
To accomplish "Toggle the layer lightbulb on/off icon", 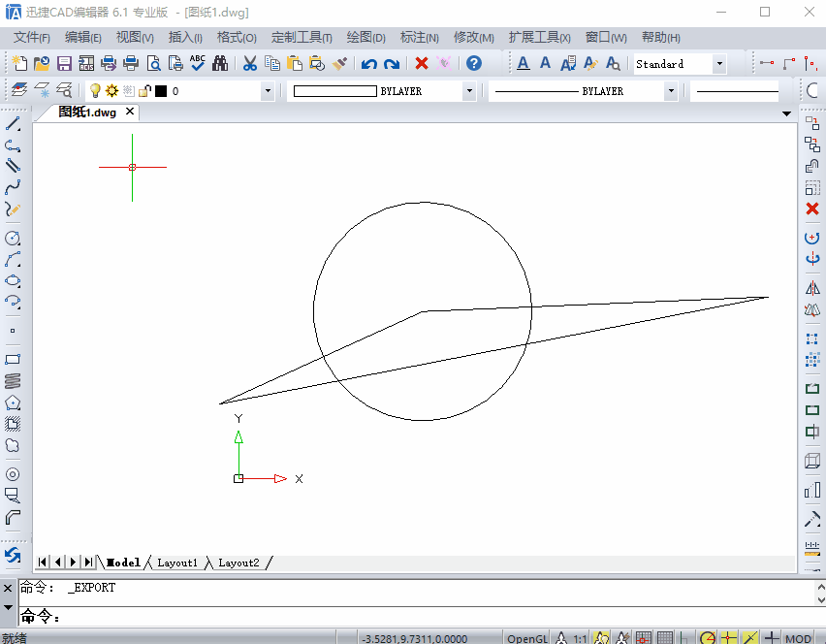I will [x=95, y=91].
